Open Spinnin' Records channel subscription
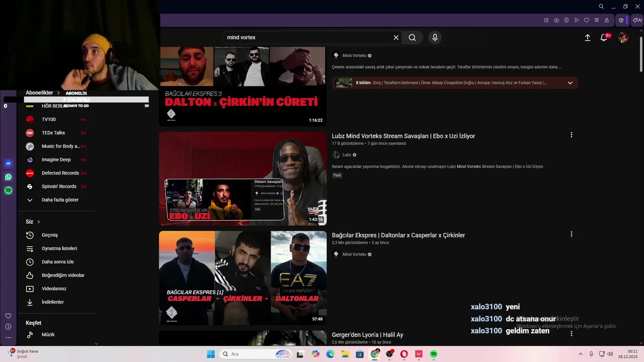 coord(59,187)
